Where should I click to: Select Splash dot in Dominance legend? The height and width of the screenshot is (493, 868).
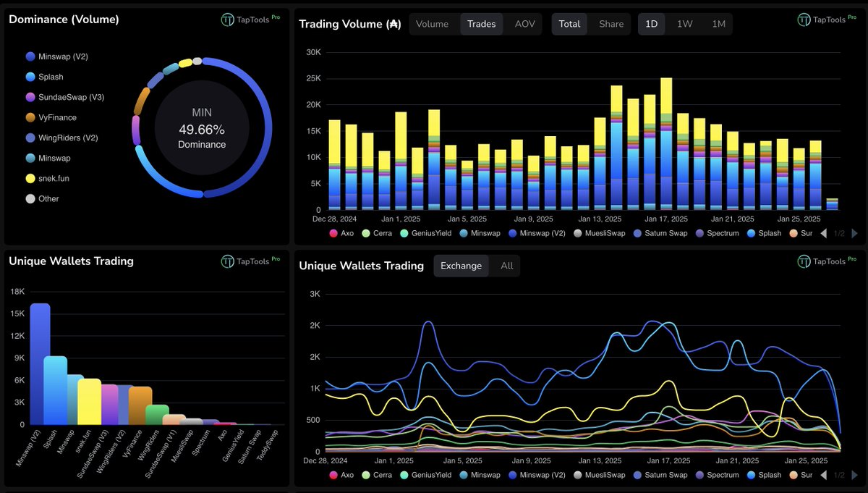(x=30, y=77)
